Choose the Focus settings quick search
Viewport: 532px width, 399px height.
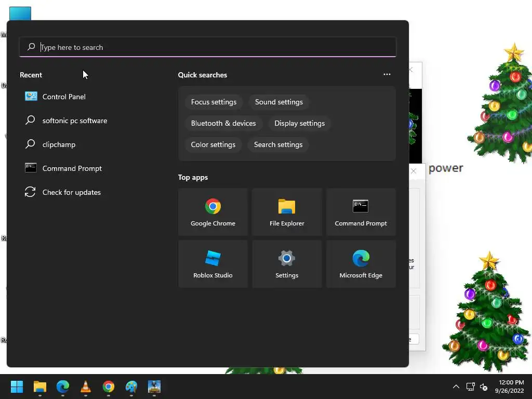coord(214,102)
